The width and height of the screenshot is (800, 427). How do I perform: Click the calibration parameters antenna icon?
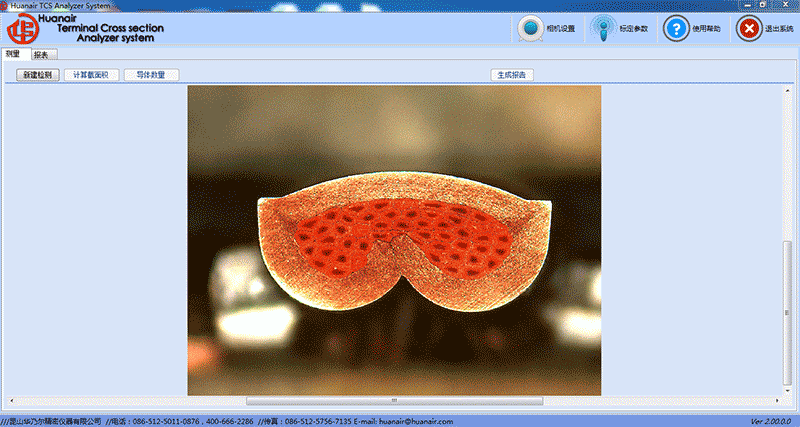point(603,29)
